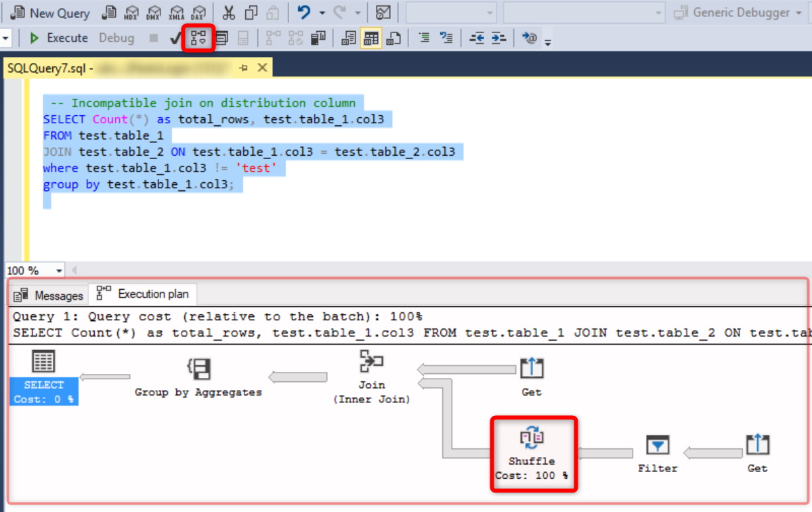This screenshot has height=512, width=812.
Task: Toggle Results to Text output mode
Action: point(348,38)
